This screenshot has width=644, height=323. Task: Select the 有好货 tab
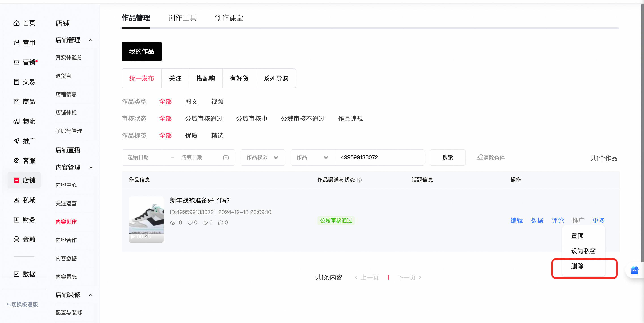tap(239, 78)
